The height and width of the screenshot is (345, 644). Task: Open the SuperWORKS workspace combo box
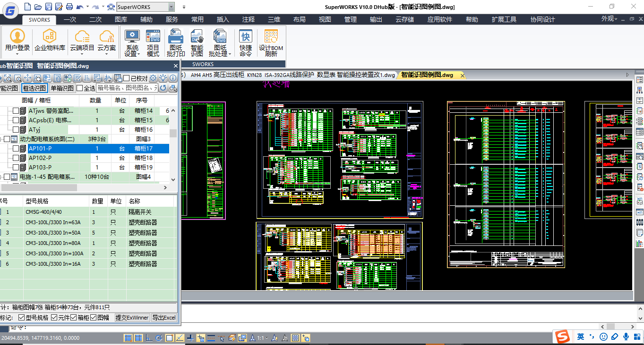[x=145, y=7]
